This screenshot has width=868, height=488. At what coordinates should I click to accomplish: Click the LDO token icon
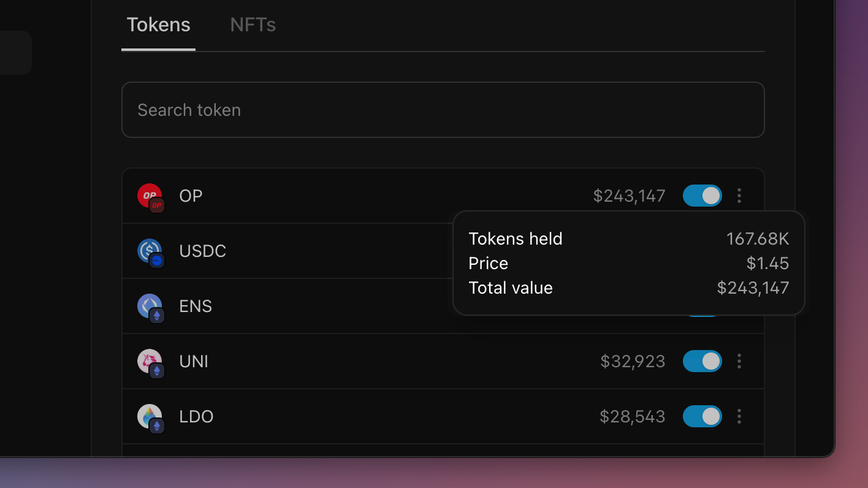(x=148, y=415)
